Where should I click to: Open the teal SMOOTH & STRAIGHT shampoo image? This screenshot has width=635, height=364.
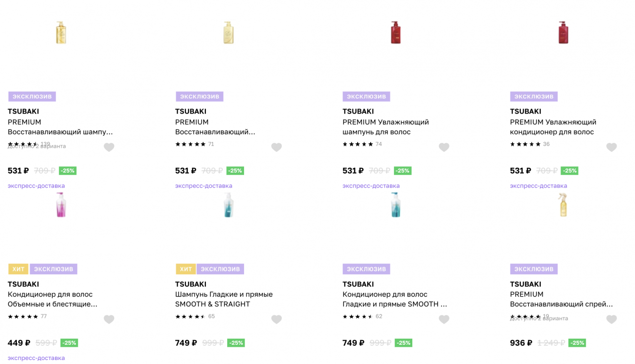pyautogui.click(x=228, y=205)
